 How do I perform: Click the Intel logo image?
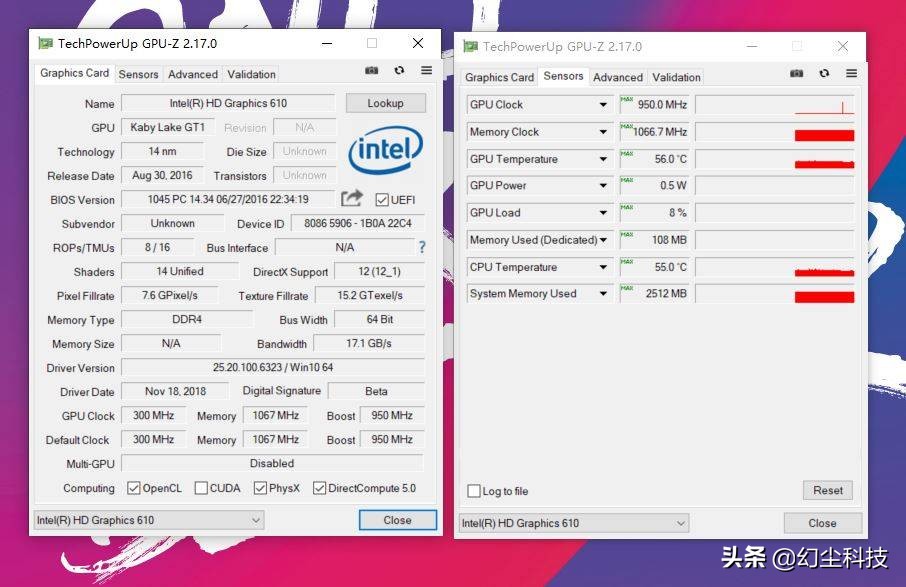pos(385,150)
